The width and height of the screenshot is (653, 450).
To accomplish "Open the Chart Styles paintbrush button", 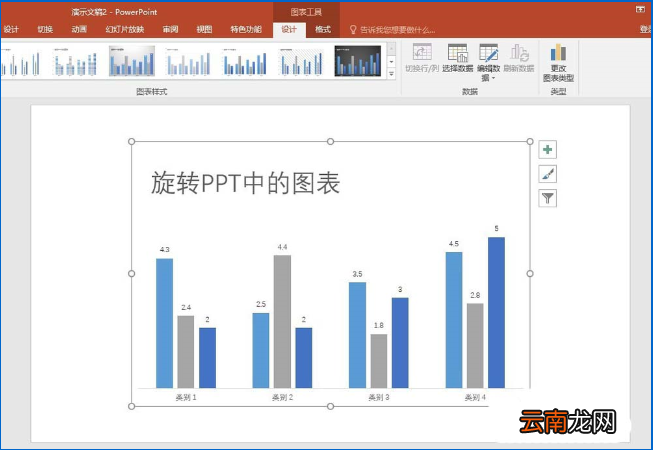I will click(x=548, y=174).
